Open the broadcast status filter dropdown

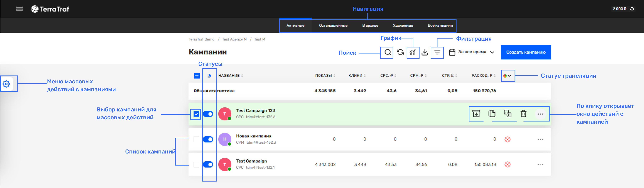[x=507, y=76]
